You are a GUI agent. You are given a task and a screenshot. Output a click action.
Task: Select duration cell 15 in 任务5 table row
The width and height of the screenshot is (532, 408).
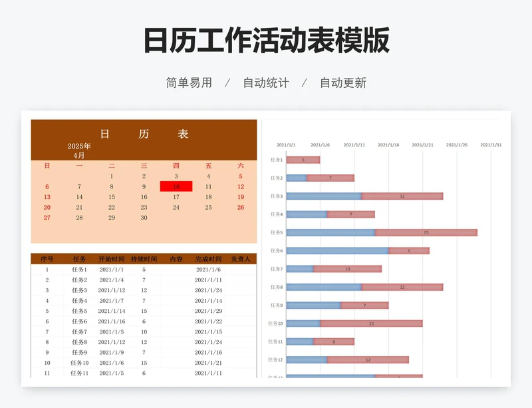pyautogui.click(x=144, y=311)
